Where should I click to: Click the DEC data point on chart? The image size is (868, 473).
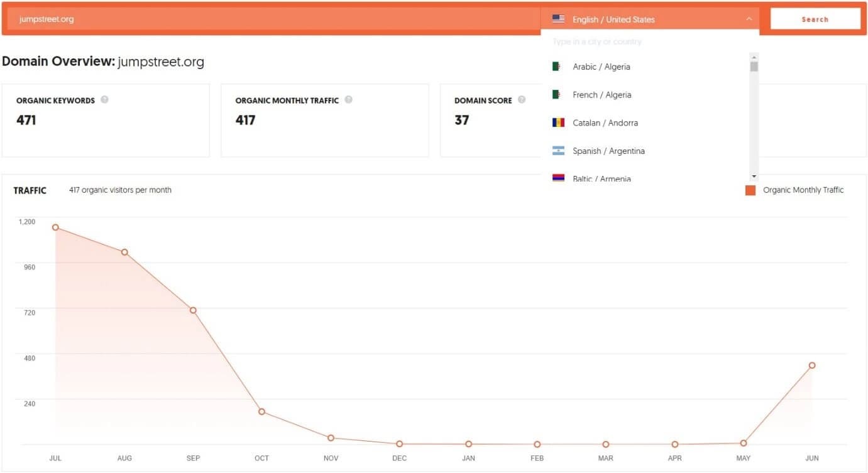pos(399,444)
